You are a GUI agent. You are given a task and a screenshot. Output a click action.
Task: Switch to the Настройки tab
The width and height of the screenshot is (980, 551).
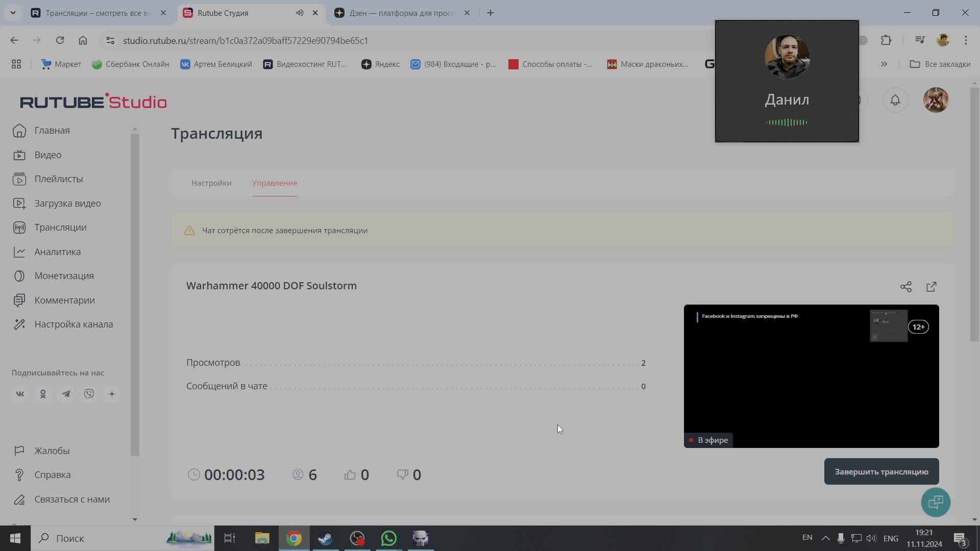pos(211,183)
